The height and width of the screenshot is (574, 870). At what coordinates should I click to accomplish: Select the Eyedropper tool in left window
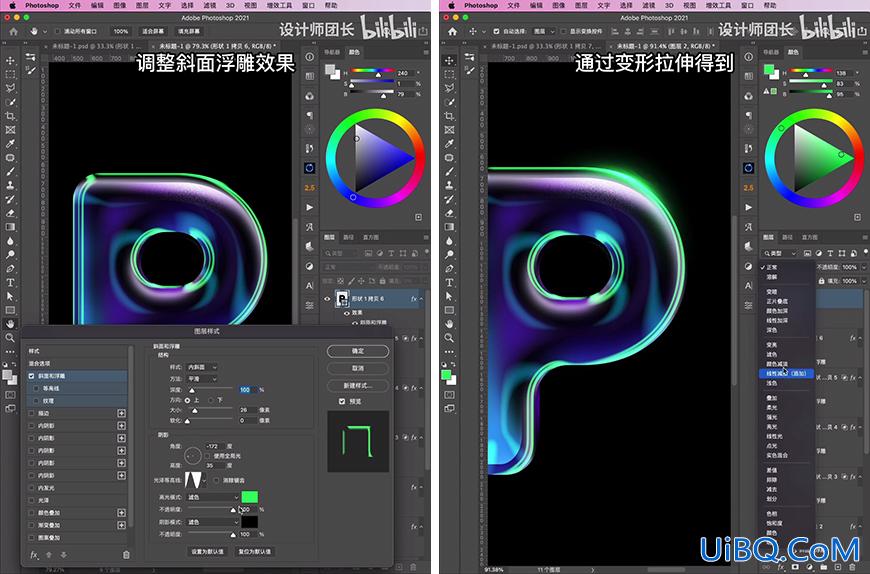[11, 144]
